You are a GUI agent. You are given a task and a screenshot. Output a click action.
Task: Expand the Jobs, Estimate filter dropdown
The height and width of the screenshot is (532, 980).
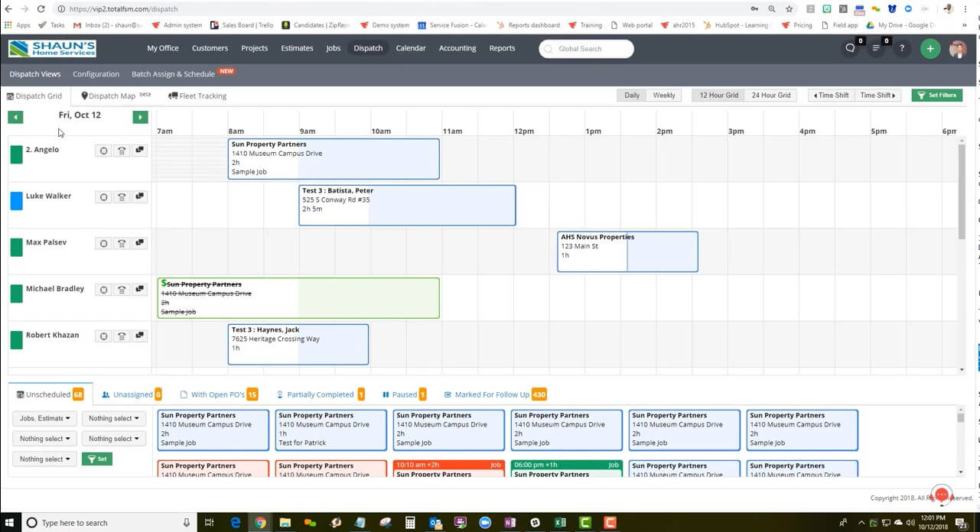coord(45,418)
